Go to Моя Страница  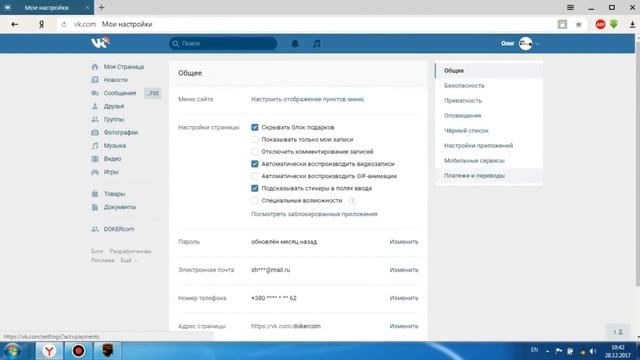124,67
